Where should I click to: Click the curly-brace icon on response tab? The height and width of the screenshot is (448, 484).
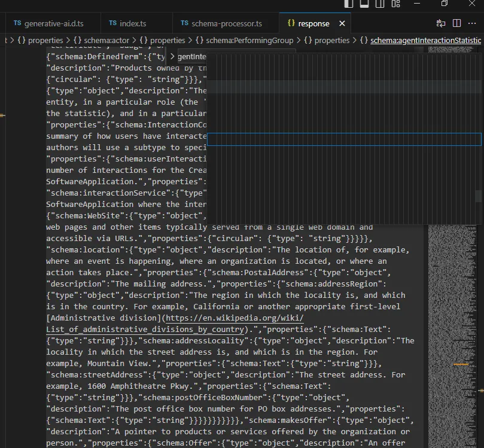[x=291, y=23]
